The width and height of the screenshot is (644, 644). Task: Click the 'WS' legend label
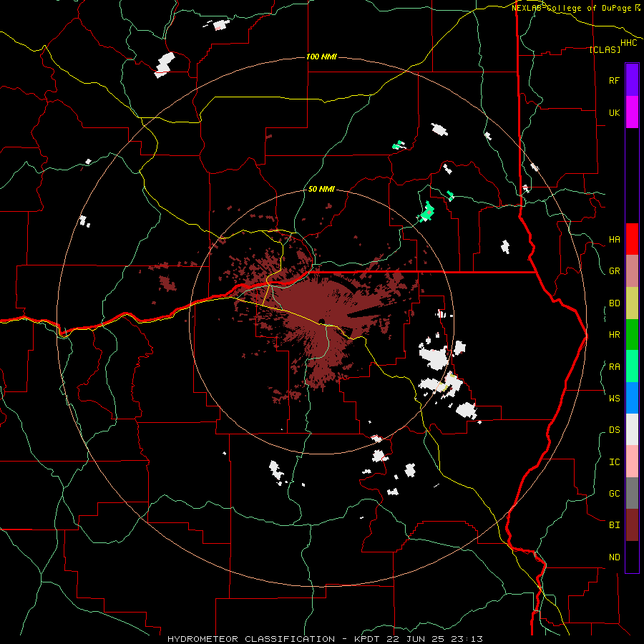coord(614,399)
